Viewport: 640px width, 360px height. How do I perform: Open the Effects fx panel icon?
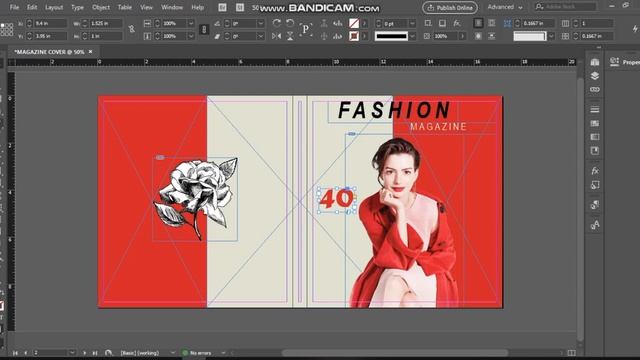pyautogui.click(x=595, y=171)
